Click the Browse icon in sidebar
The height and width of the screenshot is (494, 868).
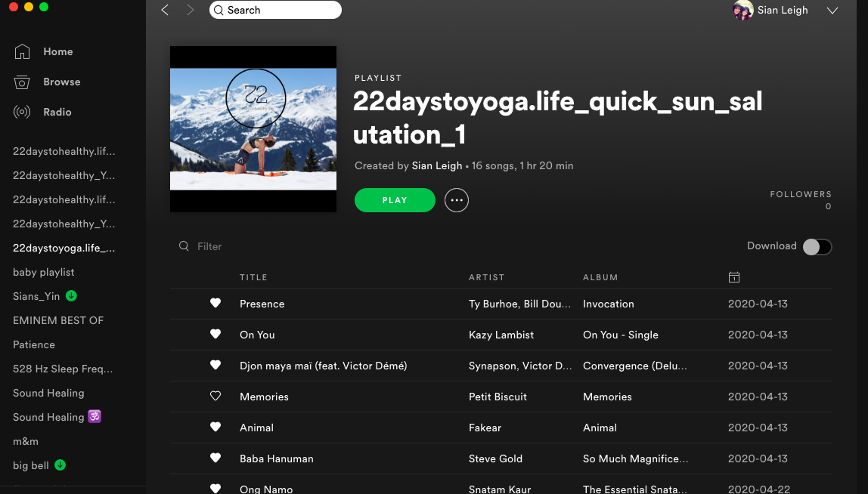(x=22, y=82)
